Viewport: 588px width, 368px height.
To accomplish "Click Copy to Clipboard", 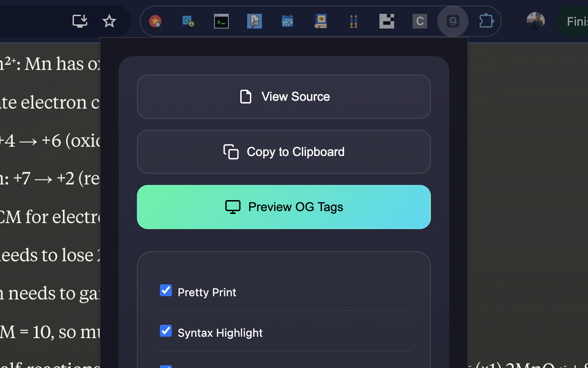I will point(283,152).
